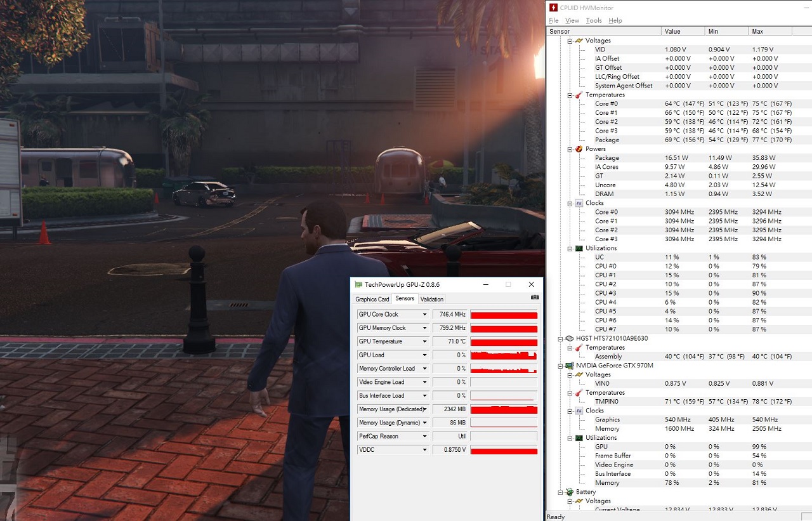The width and height of the screenshot is (812, 521).
Task: Click the Battery icon in the HWMonitor tree
Action: click(570, 492)
